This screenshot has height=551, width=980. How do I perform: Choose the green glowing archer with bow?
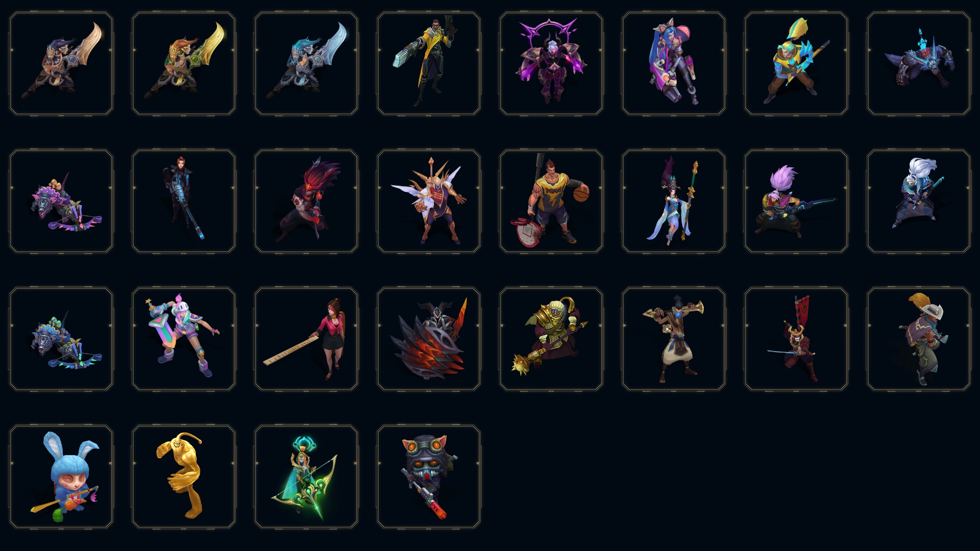pos(306,477)
